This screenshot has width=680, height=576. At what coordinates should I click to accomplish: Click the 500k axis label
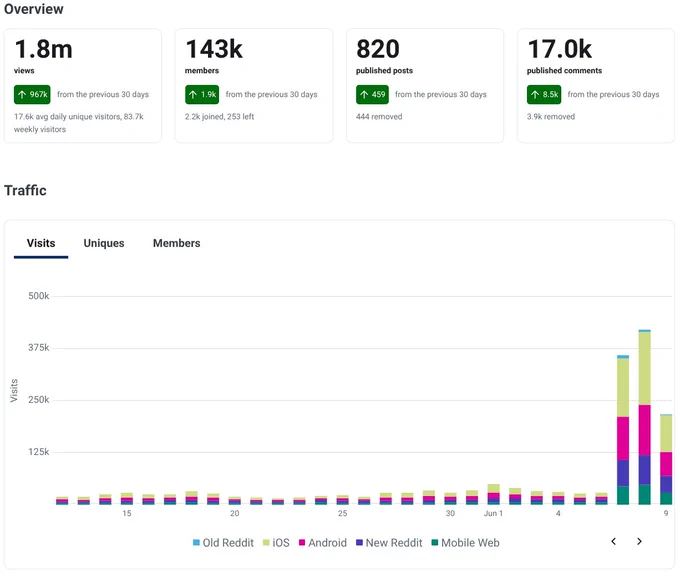39,296
